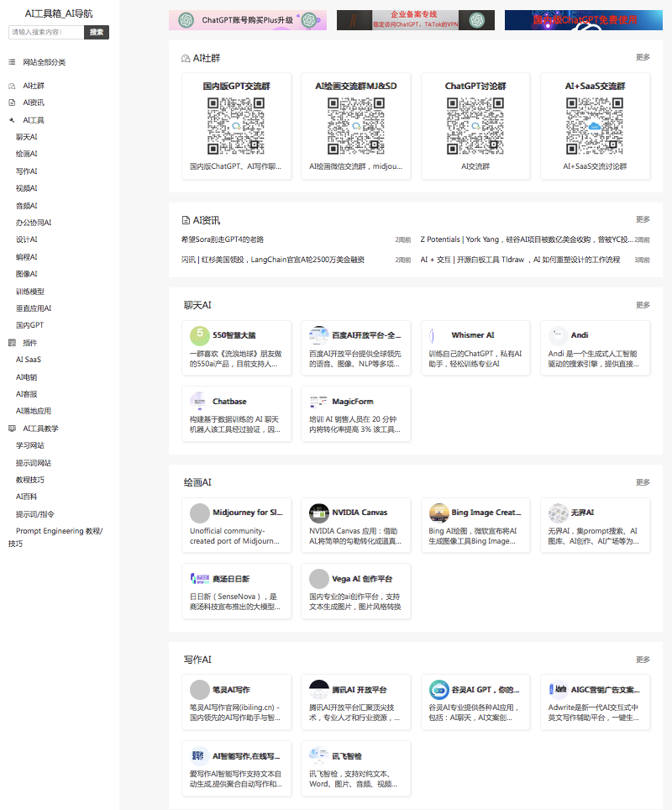
Task: Click the 笔灵AI写作 card icon
Action: click(x=199, y=690)
